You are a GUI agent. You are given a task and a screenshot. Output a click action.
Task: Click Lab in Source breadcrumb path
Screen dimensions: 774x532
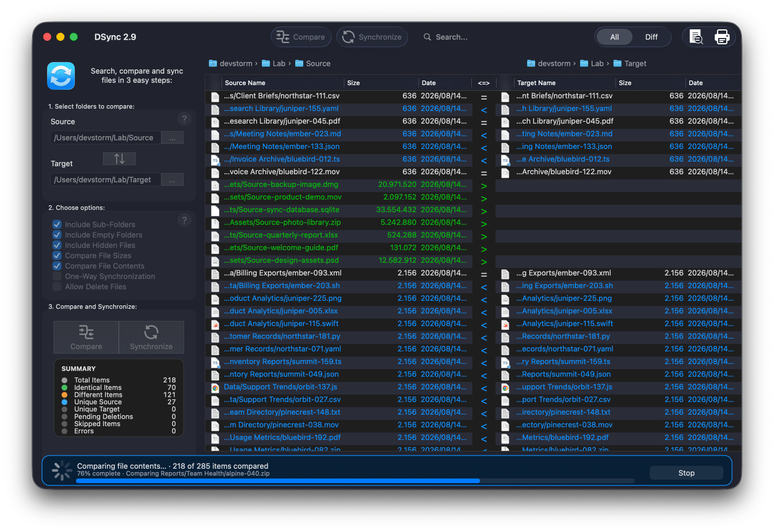click(x=274, y=63)
